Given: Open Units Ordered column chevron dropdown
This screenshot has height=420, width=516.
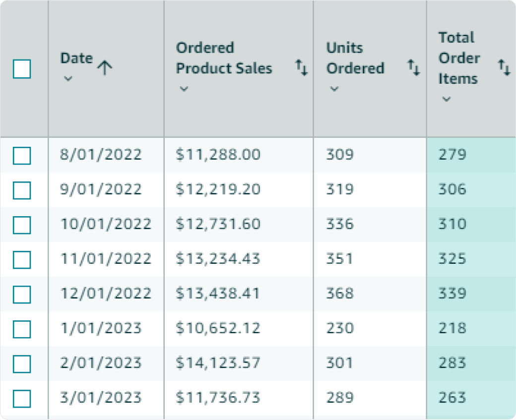Looking at the screenshot, I should pyautogui.click(x=334, y=89).
